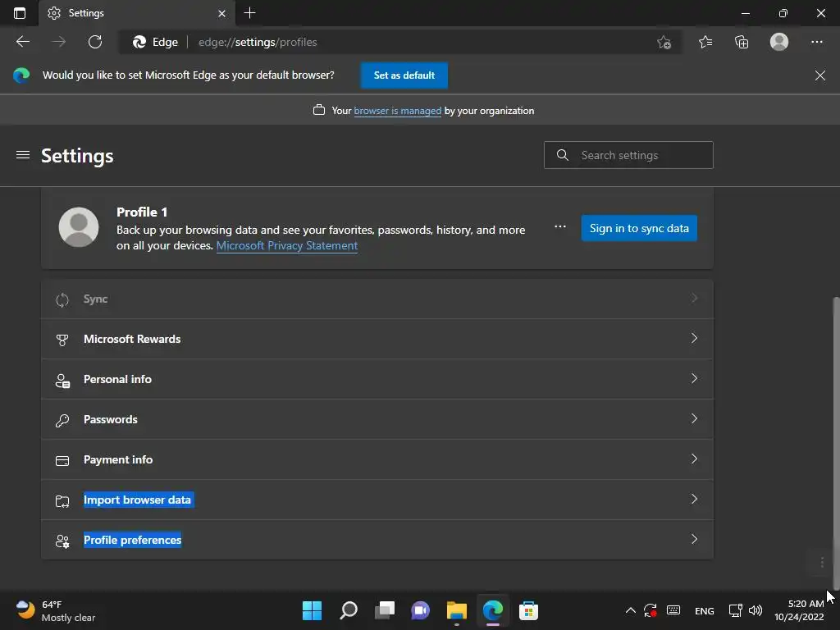Show hidden system tray icons

pos(631,610)
